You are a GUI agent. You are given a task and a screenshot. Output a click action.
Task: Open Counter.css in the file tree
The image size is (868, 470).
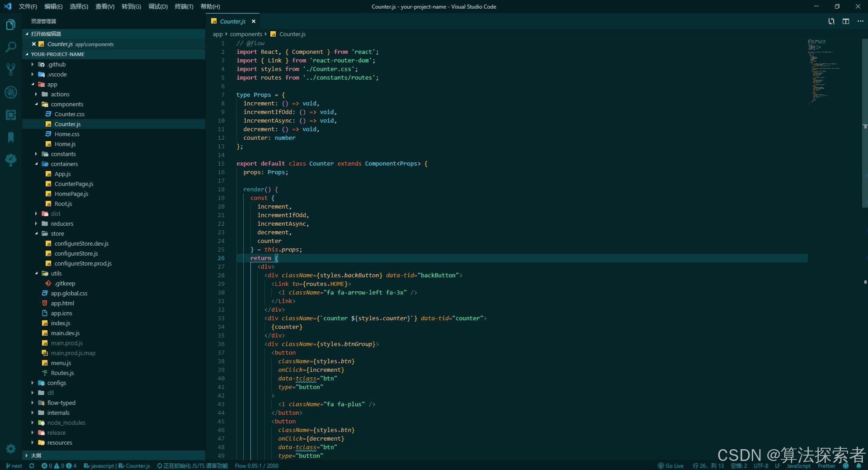pyautogui.click(x=113, y=114)
